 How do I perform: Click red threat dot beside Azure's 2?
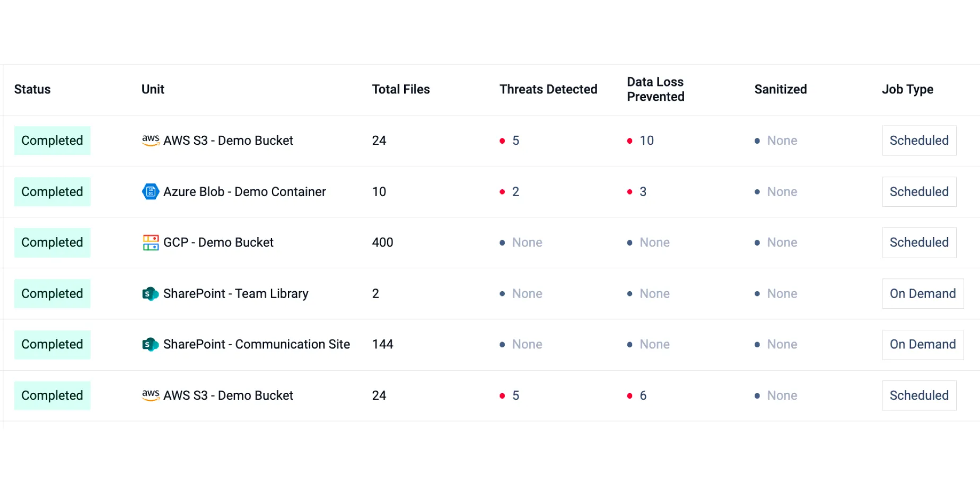502,192
